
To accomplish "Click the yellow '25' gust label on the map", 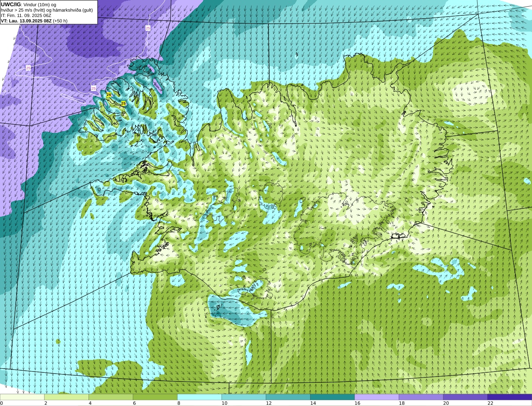I will click(123, 103).
